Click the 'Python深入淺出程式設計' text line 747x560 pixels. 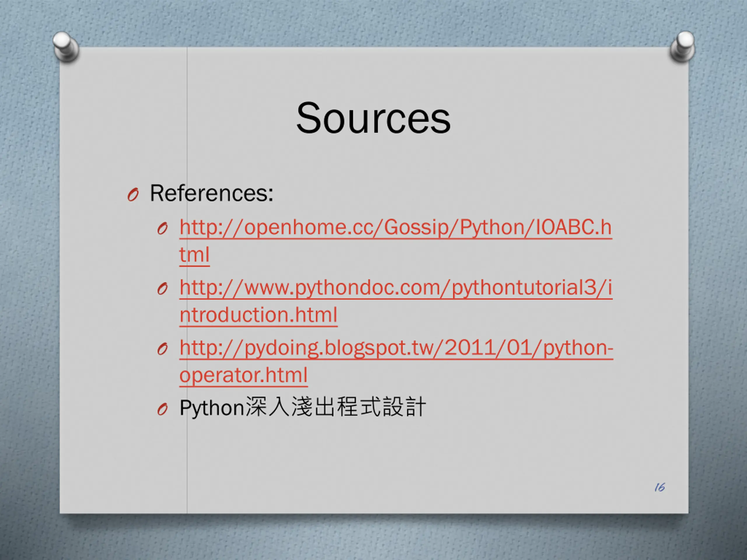[303, 407]
